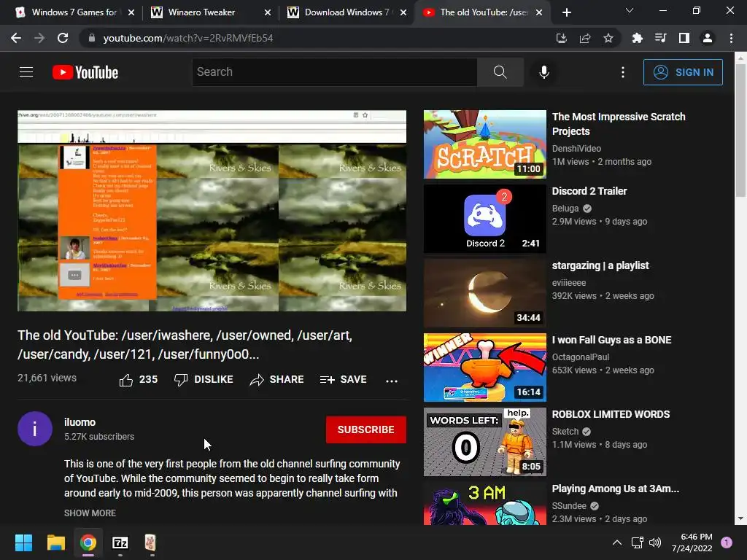Open the tab search dropdown arrow
The width and height of the screenshot is (747, 560).
630,10
